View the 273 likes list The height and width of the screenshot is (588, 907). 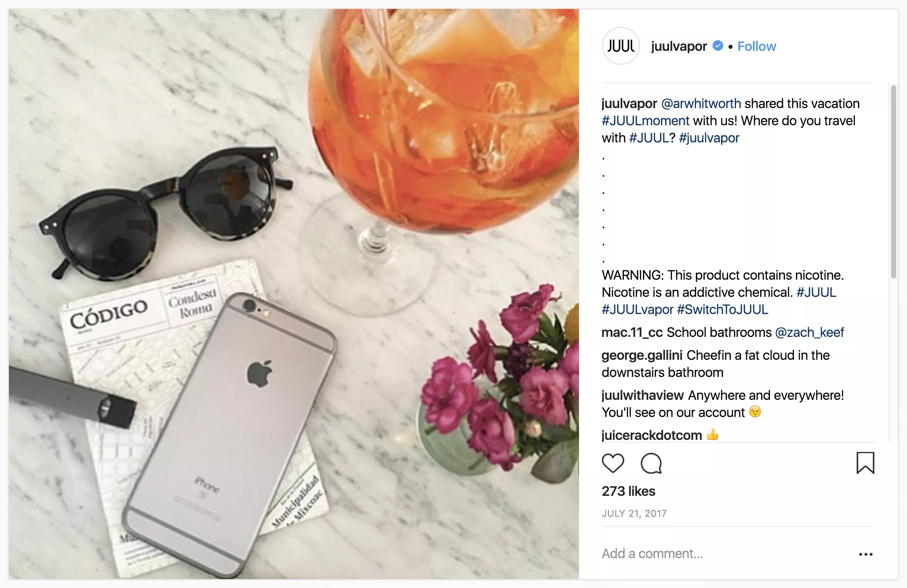(628, 491)
